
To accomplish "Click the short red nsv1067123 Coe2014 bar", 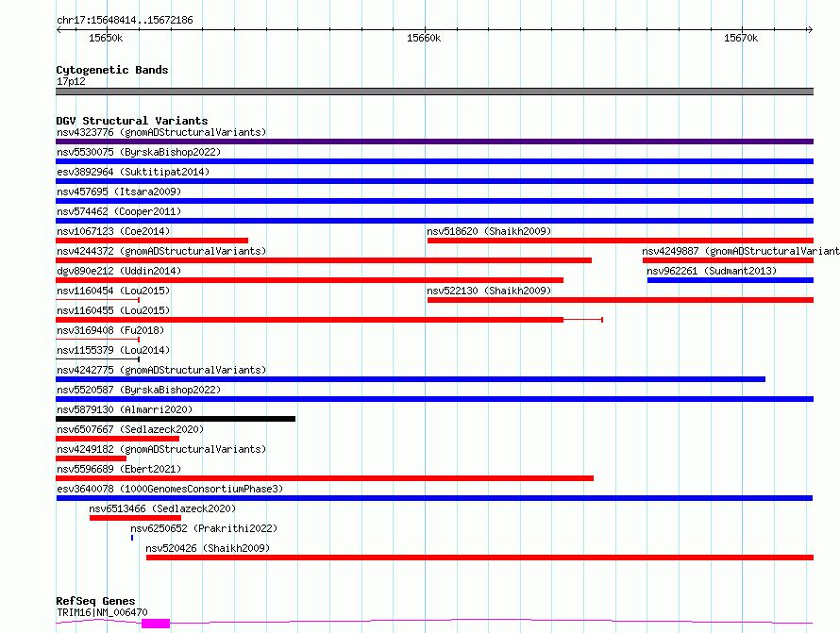I will [x=152, y=241].
